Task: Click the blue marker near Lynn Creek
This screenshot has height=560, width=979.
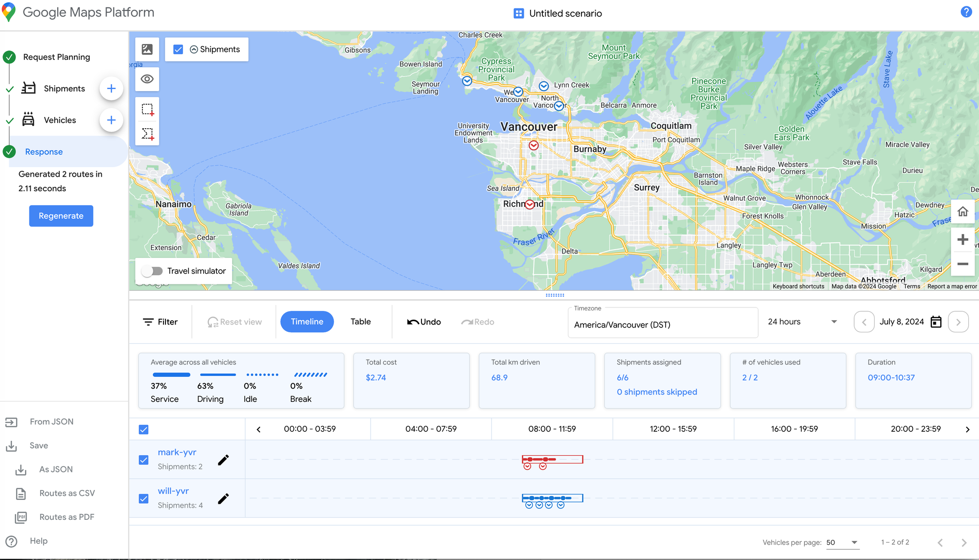Action: pyautogui.click(x=543, y=86)
